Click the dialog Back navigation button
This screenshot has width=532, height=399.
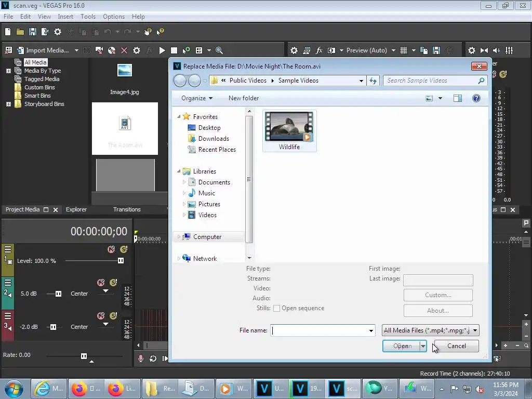180,81
